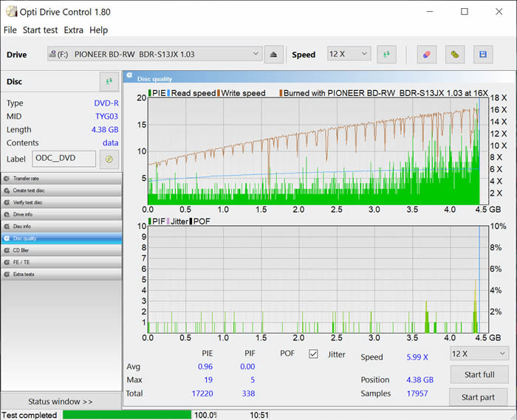Click the refresh icon in Disc panel
This screenshot has width=517, height=420.
coord(109,81)
